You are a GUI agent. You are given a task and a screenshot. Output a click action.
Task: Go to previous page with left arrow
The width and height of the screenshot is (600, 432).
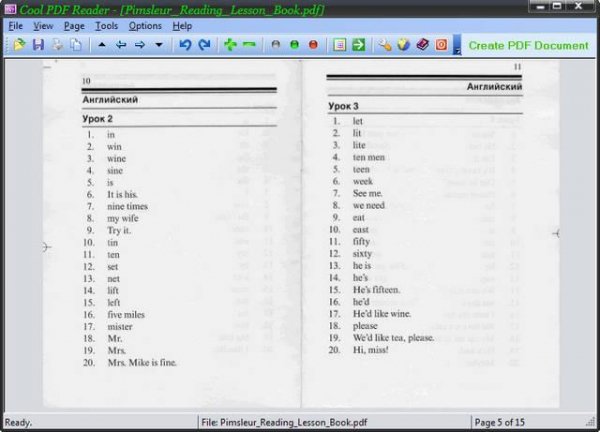click(120, 45)
